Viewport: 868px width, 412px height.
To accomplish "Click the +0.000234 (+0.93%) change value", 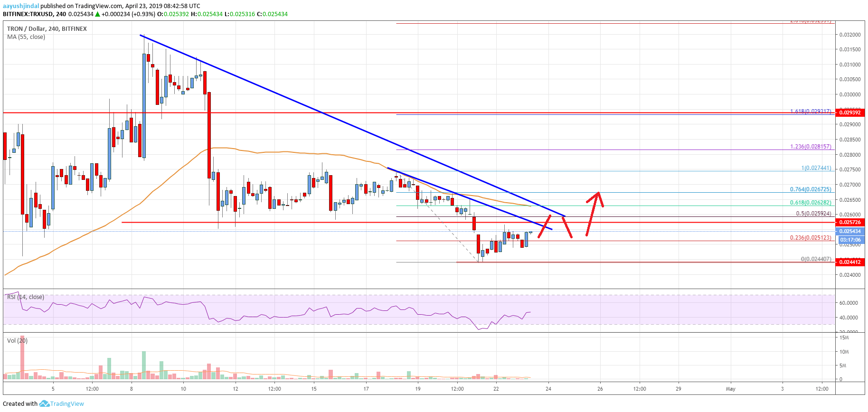I will coord(128,14).
